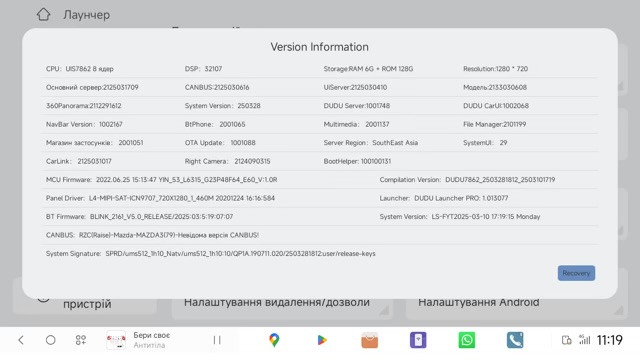Select the CPU: UIS7862 8 ядер entry
This screenshot has width=640, height=360.
(x=80, y=69)
